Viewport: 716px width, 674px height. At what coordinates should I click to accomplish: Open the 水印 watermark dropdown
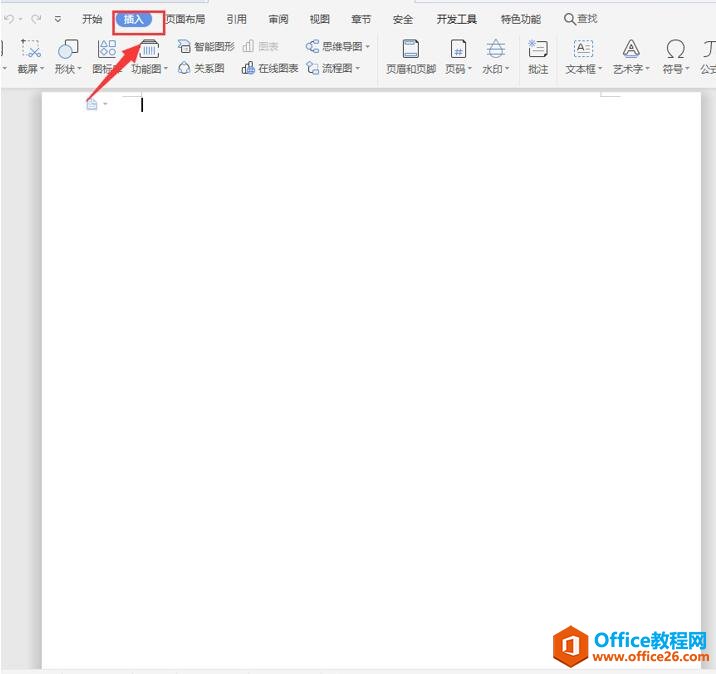pyautogui.click(x=496, y=68)
